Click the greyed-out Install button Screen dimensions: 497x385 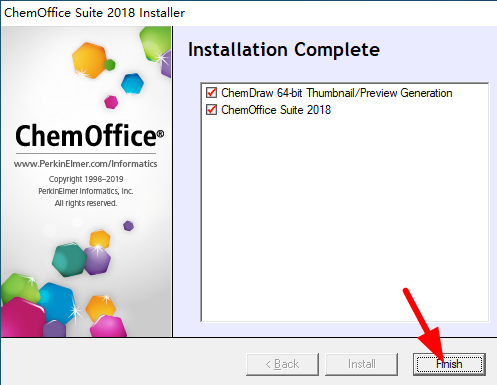[x=361, y=364]
